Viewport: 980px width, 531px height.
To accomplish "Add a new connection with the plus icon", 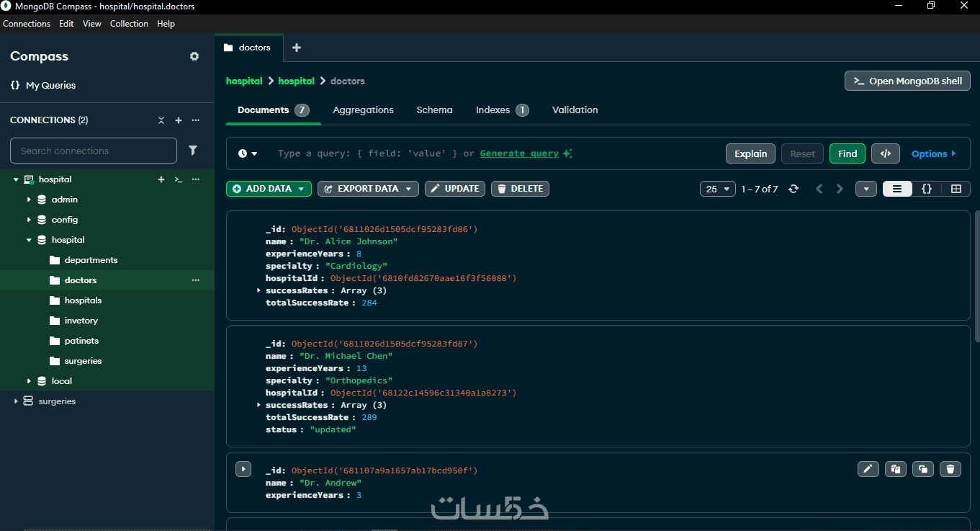I will pos(179,120).
